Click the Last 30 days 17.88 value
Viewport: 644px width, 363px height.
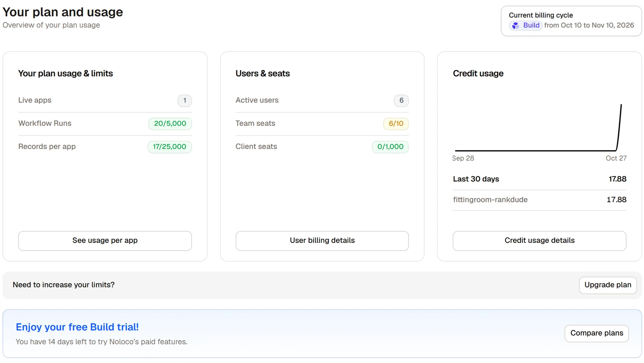617,179
